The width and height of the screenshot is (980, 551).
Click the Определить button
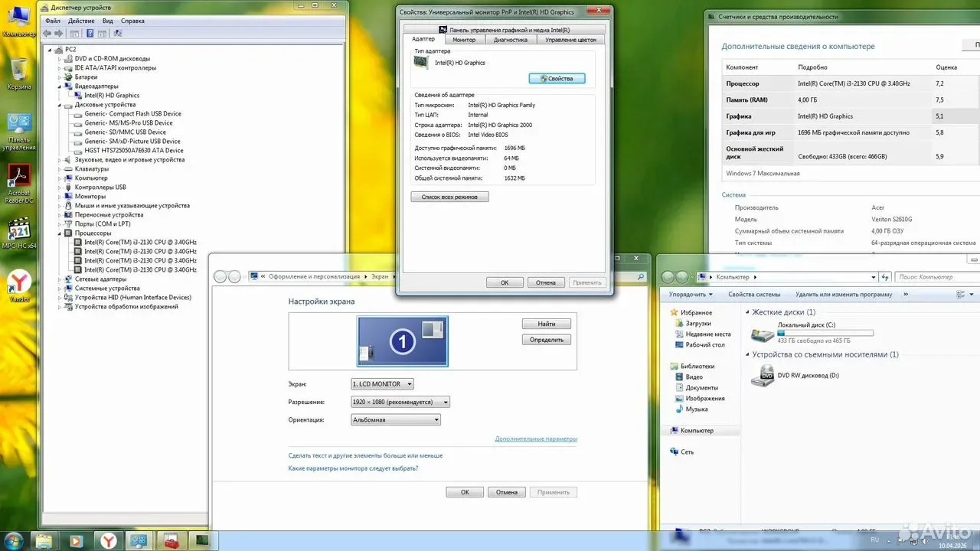coord(547,340)
